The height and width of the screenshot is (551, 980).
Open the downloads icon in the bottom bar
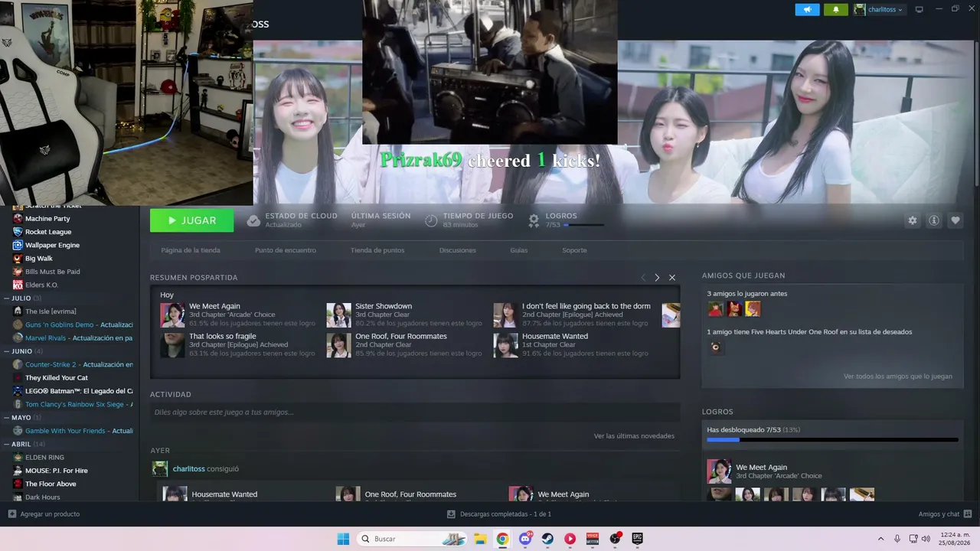(451, 514)
